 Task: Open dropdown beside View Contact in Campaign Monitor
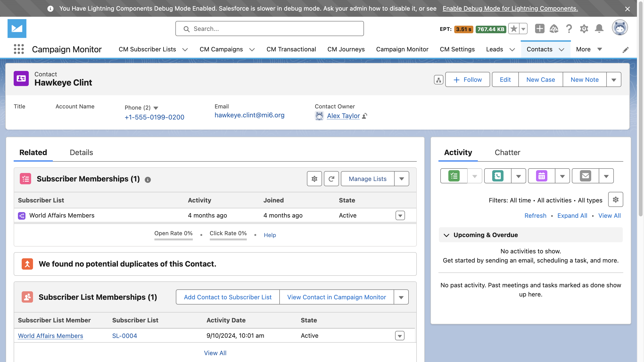(401, 297)
